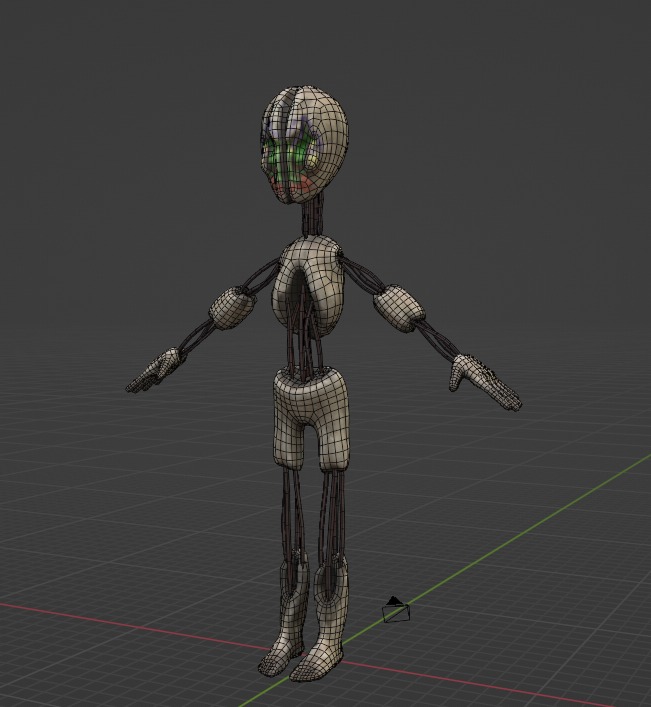Select the character's chest torso mesh
651x707 pixels.
(308, 285)
